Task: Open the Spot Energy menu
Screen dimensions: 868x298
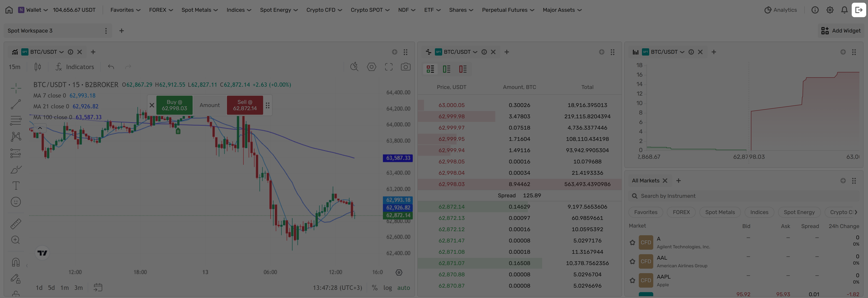Action: 279,10
